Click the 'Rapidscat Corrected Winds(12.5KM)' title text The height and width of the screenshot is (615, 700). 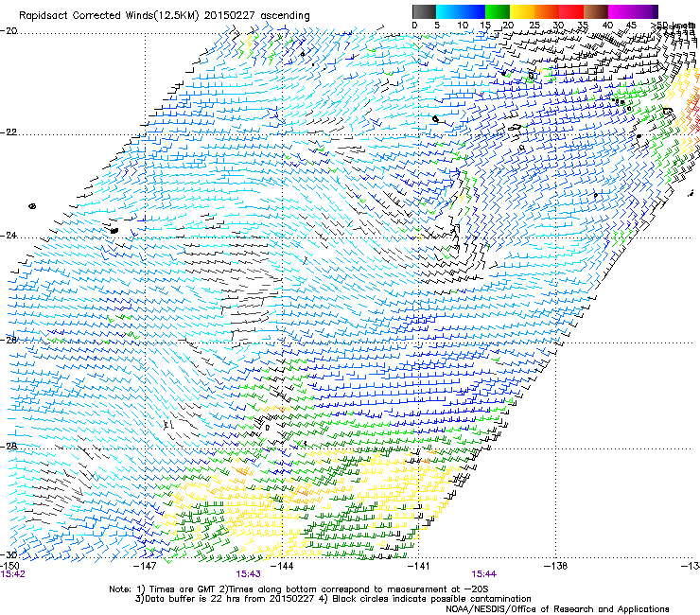110,16
